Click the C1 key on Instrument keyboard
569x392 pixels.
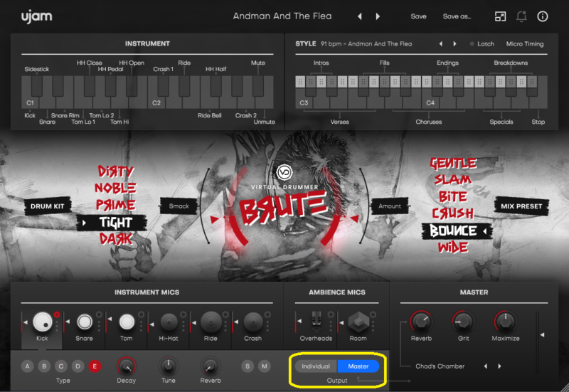[29, 102]
